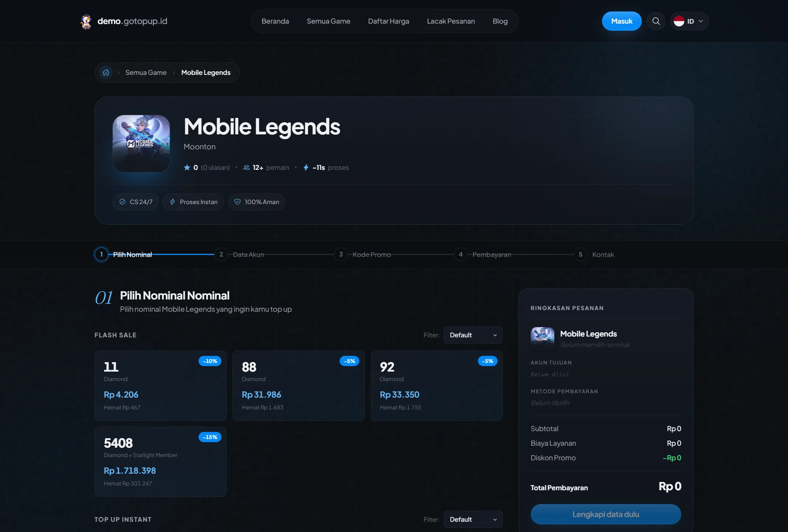Click the RINGKASAN PESANAN panel title
Viewport: 788px width, 532px height.
click(567, 308)
